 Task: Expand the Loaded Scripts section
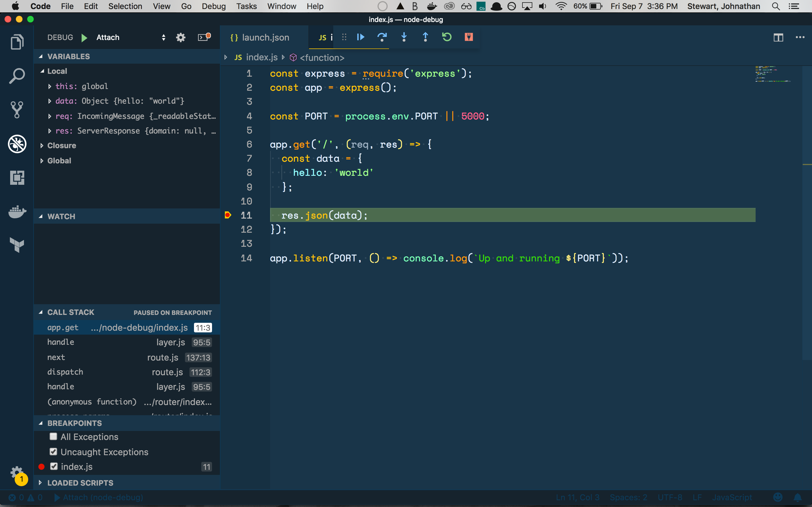point(80,483)
